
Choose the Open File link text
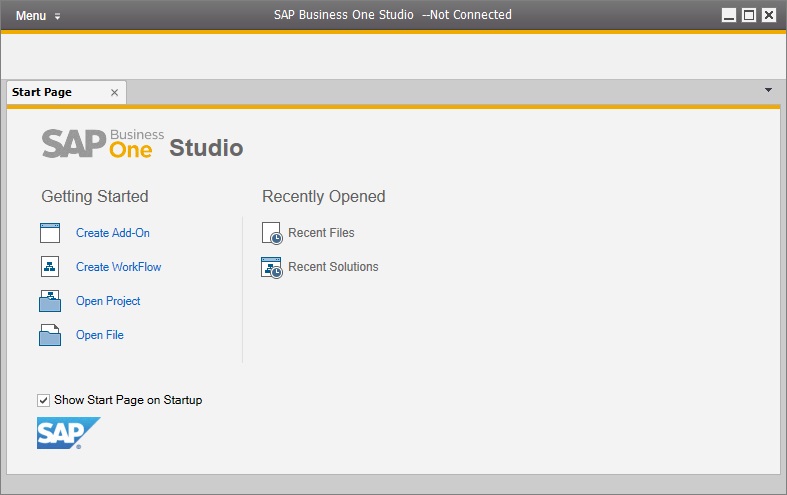(100, 335)
